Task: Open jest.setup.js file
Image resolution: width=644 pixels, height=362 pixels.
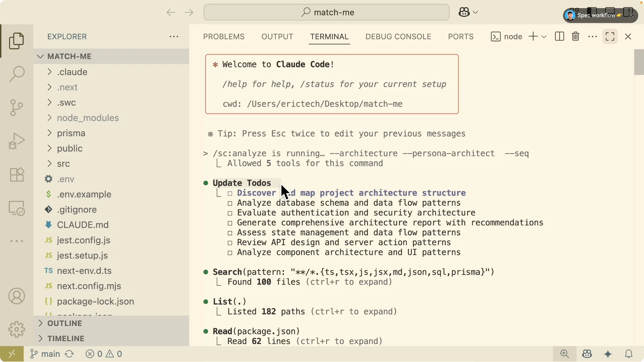Action: pos(111,256)
